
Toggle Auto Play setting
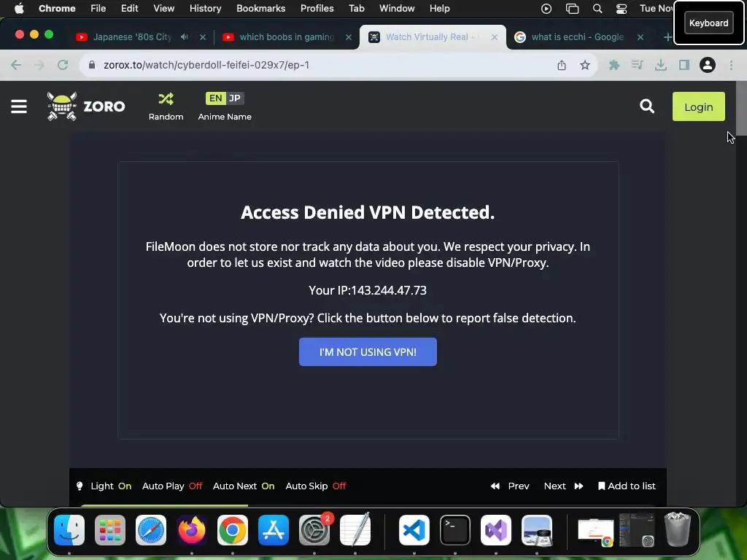coord(172,486)
